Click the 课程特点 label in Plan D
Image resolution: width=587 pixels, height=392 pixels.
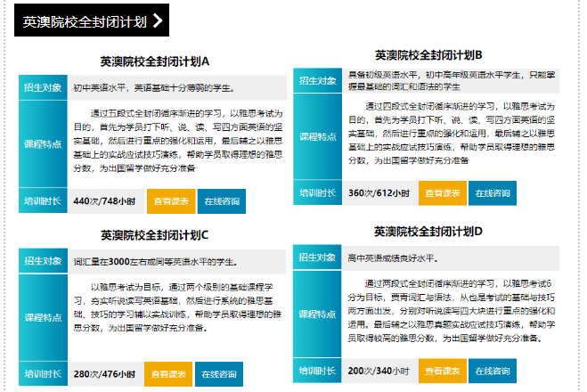tap(317, 314)
